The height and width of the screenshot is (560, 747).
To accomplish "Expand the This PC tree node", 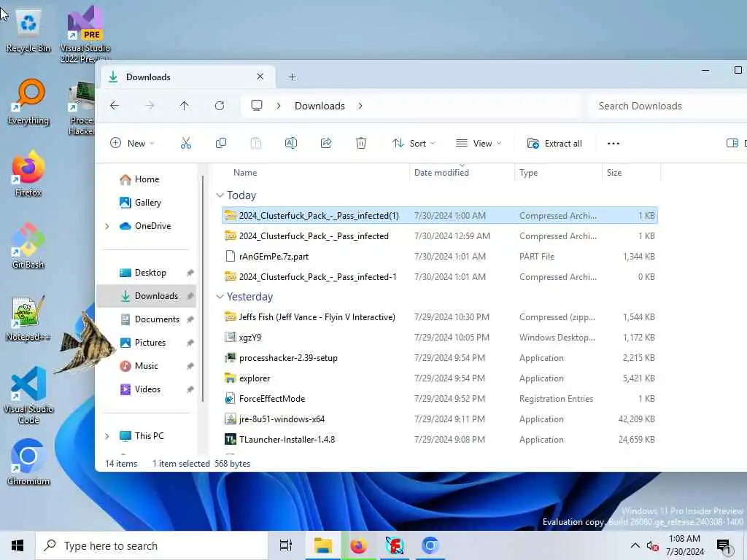I will point(107,436).
